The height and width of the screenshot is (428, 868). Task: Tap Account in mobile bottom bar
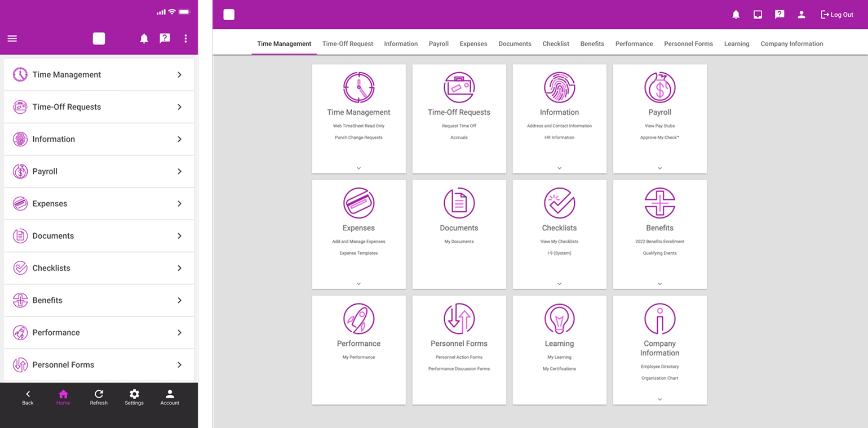(x=170, y=398)
